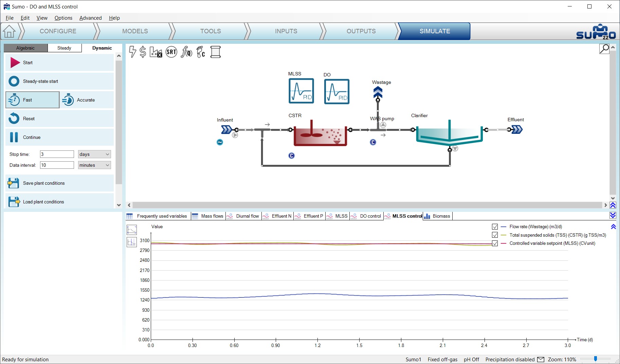
Task: Open the scroll/report tool icon
Action: click(216, 52)
